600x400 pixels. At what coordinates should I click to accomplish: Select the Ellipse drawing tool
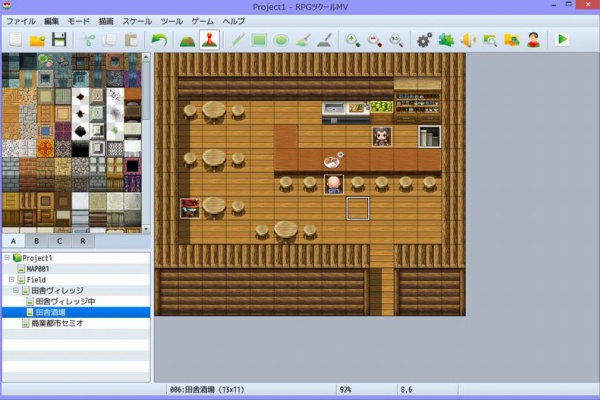[282, 40]
